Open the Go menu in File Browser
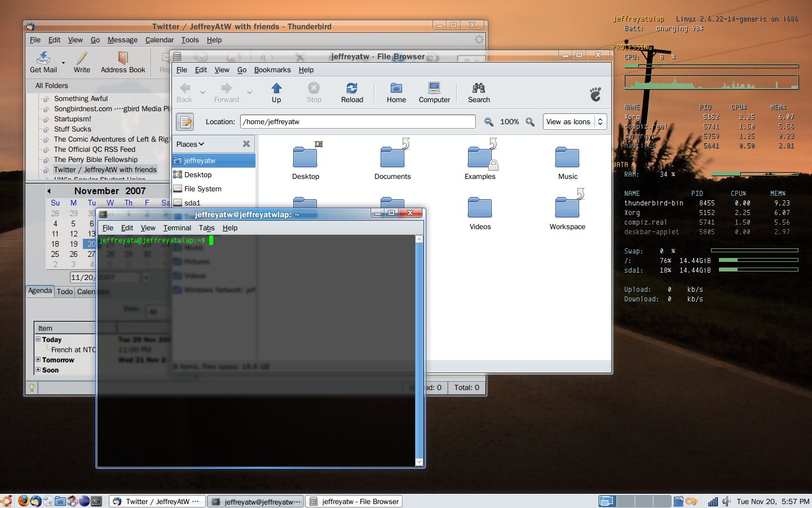Screen dimensions: 812x508 point(242,70)
